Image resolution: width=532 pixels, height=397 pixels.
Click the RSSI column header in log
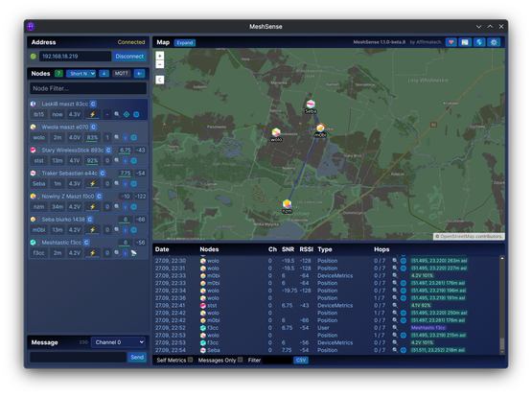point(307,249)
